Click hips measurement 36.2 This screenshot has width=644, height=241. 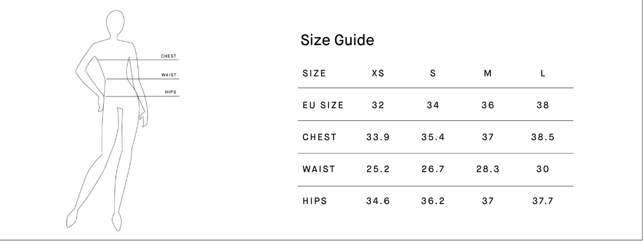433,201
